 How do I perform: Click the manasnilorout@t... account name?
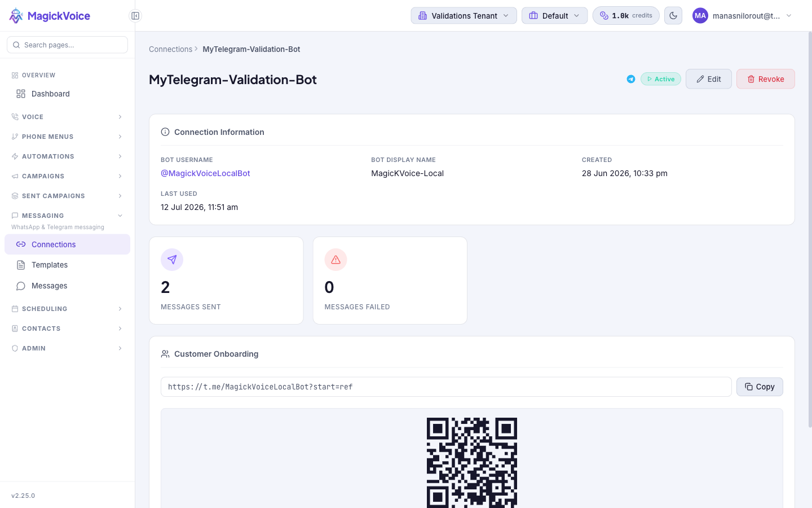pyautogui.click(x=746, y=16)
